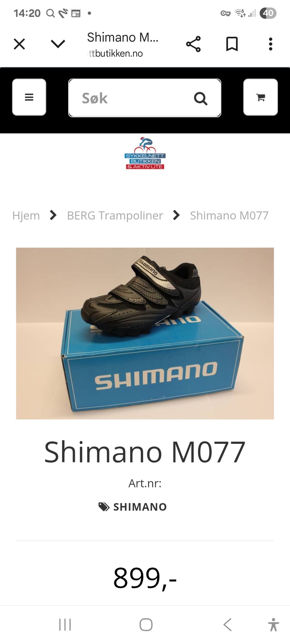Open the SHIMANO brand tag link
This screenshot has width=290, height=644.
click(x=140, y=507)
